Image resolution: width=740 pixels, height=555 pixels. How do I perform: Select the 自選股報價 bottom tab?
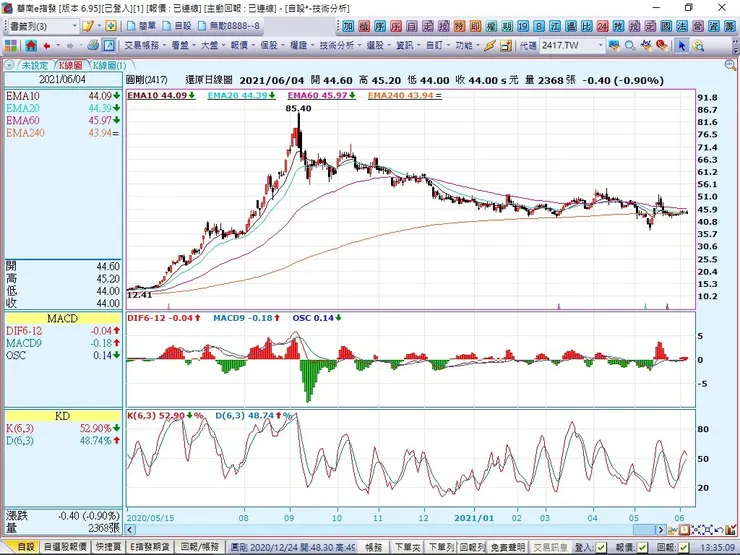pos(65,547)
